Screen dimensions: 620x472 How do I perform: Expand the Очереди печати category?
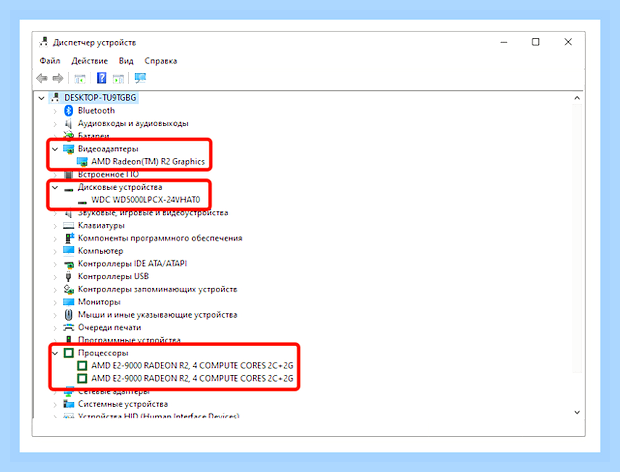[x=55, y=328]
